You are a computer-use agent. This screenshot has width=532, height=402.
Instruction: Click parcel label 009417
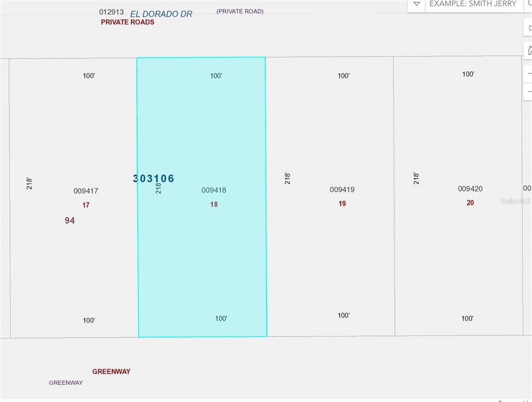(x=86, y=191)
